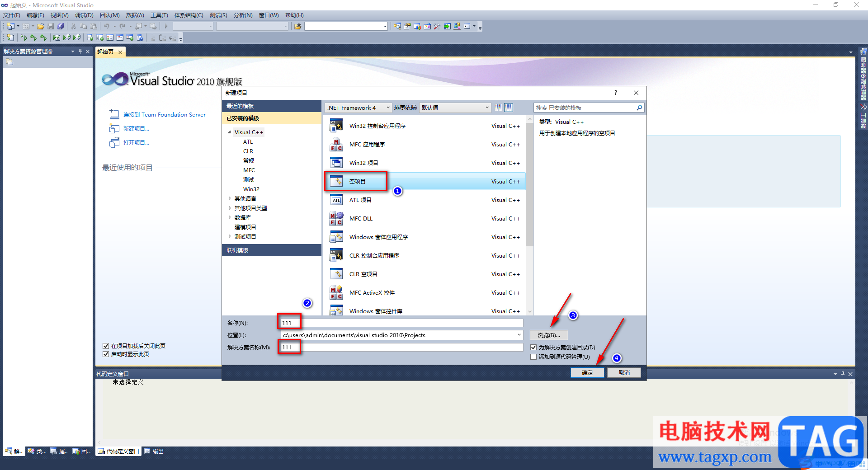Screen dimensions: 868x470
Task: Click the solution name (解决方案名称) input field
Action: [402, 347]
